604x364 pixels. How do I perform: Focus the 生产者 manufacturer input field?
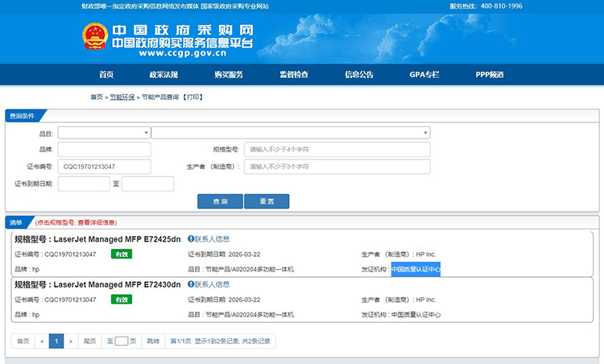(x=337, y=167)
